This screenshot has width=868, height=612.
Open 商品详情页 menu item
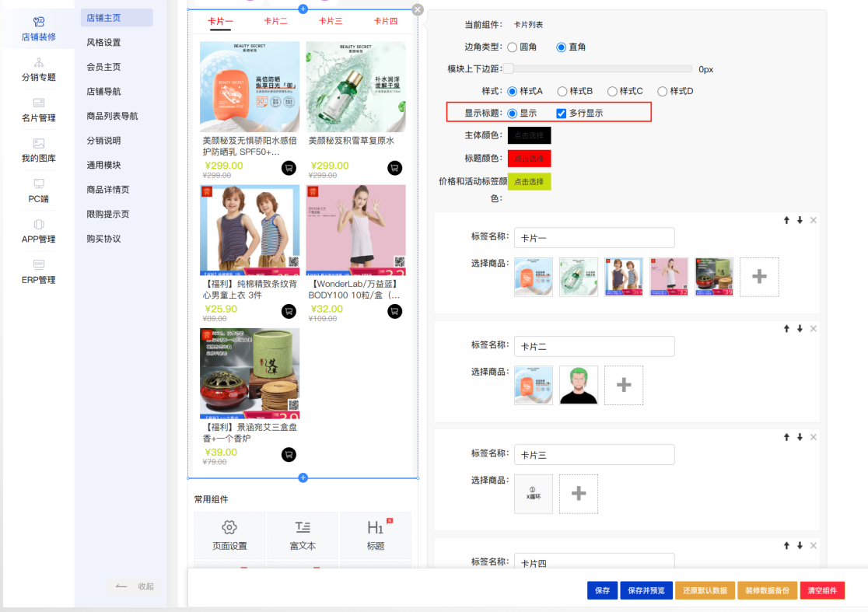pos(108,190)
